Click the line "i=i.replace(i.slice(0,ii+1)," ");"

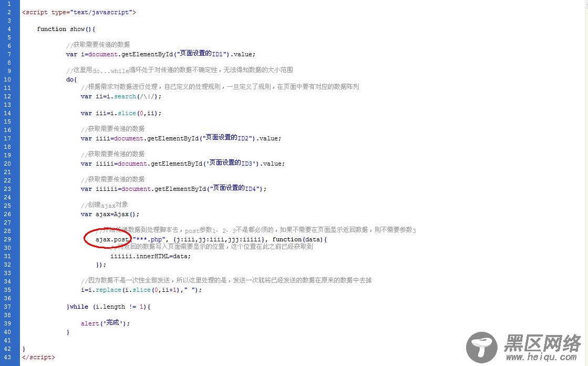tap(141, 290)
